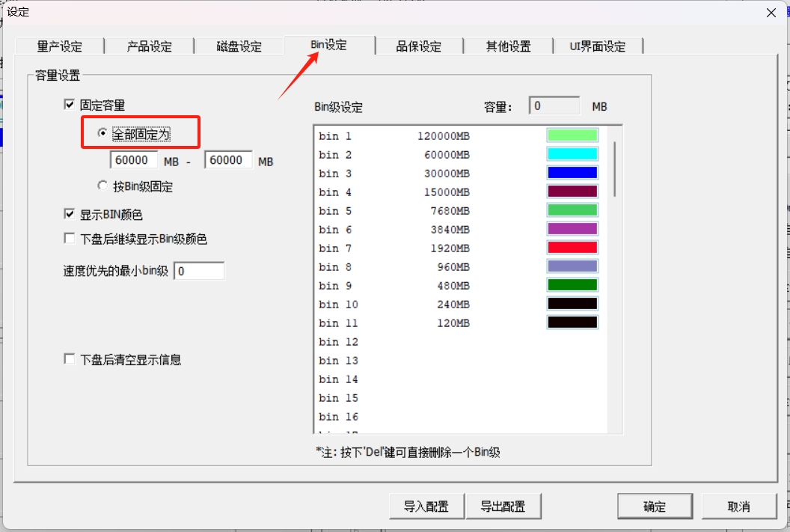The image size is (790, 532).
Task: Click the cyan color swatch for bin 2
Action: [575, 154]
